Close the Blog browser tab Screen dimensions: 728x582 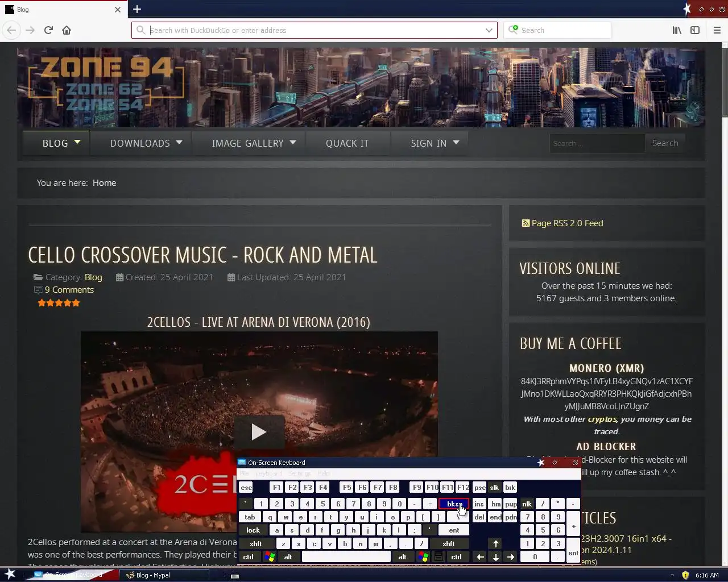coord(118,10)
